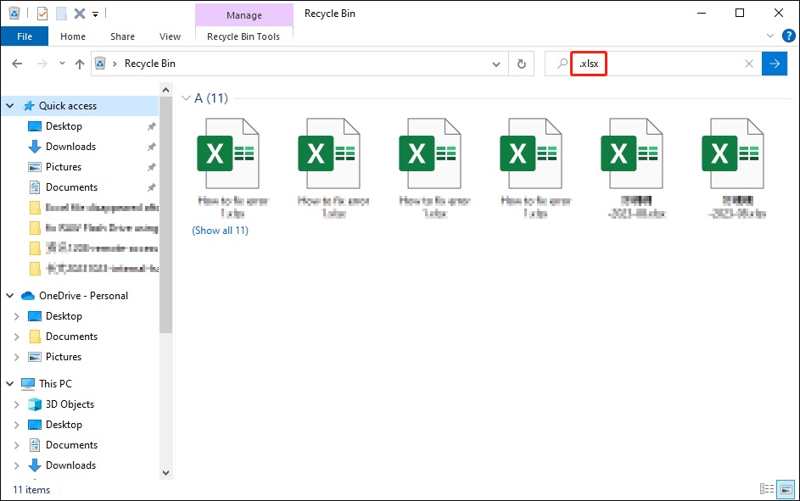Expand Documents under OneDrive
This screenshot has height=501, width=800.
(x=16, y=337)
